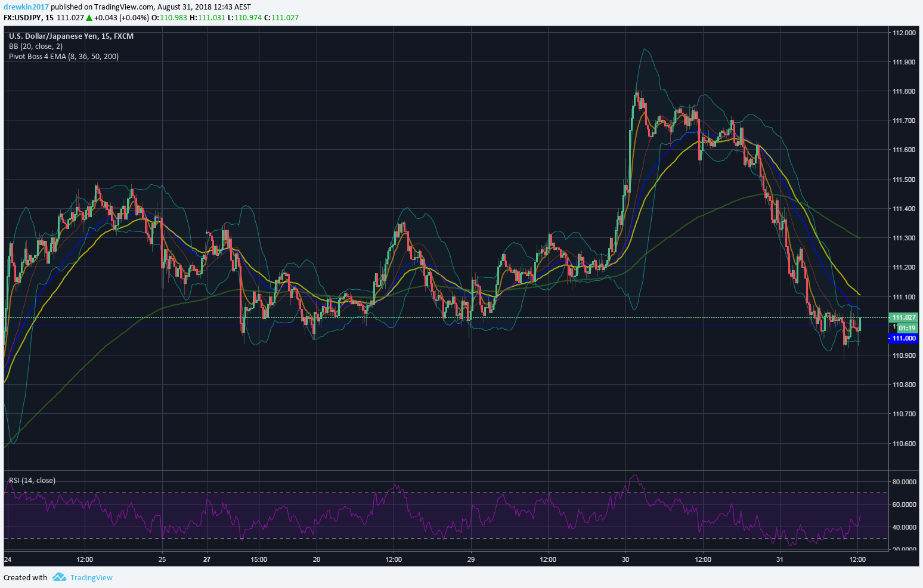923x588 pixels.
Task: Click the open price O:110.983
Action: [169, 17]
